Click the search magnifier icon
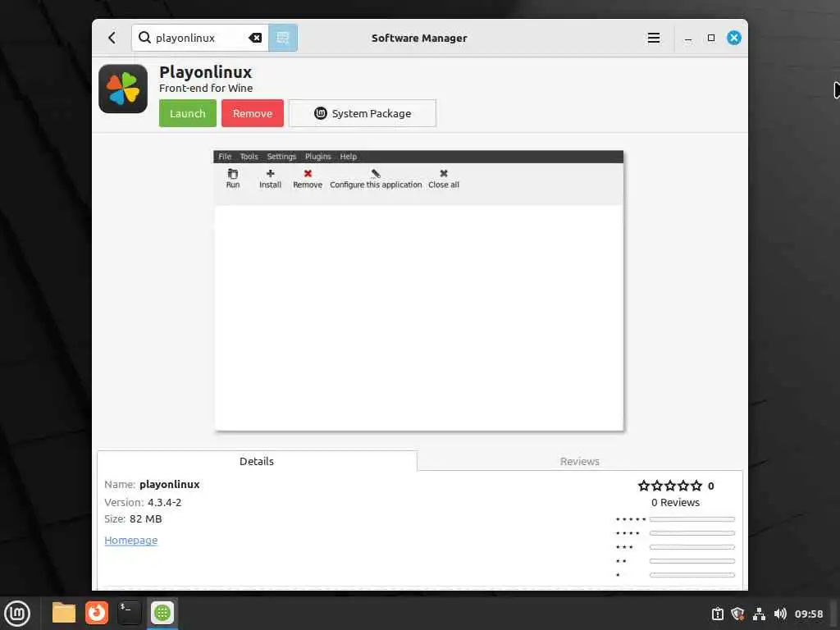 tap(144, 38)
